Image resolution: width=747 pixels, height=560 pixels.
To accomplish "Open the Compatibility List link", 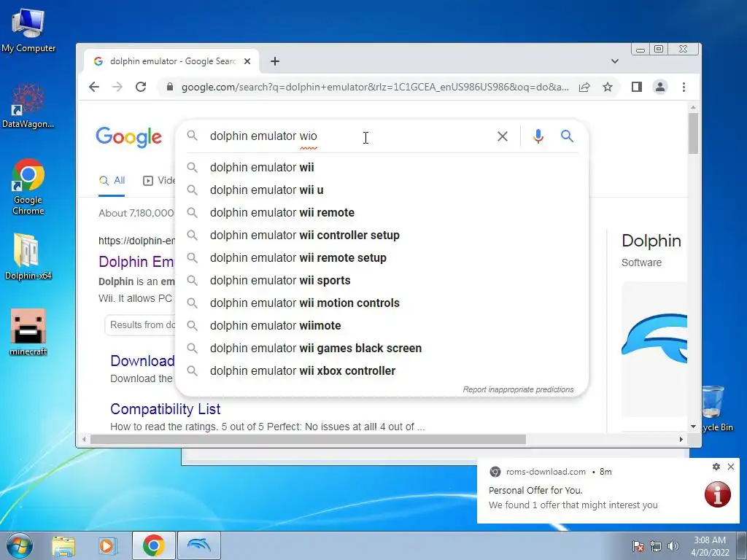I will pos(166,409).
